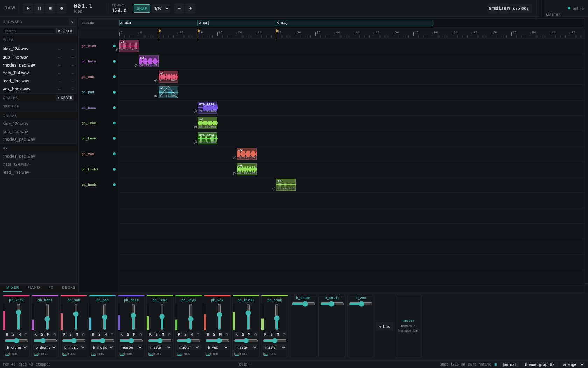Open the 1/16 snap grid dropdown
The height and width of the screenshot is (368, 588).
161,8
